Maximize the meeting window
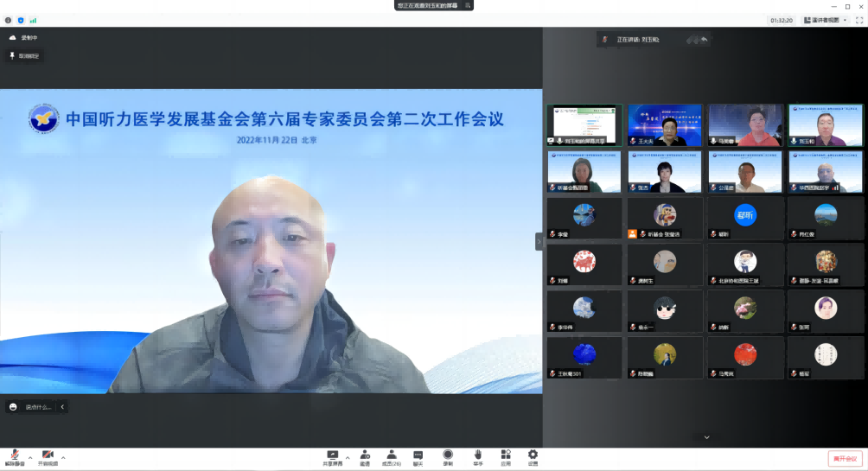 (847, 7)
